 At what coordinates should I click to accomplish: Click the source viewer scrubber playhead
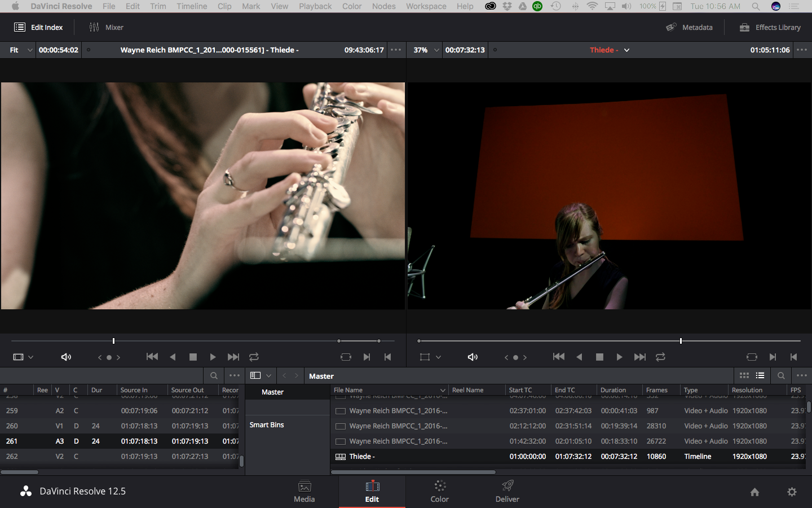pyautogui.click(x=113, y=341)
